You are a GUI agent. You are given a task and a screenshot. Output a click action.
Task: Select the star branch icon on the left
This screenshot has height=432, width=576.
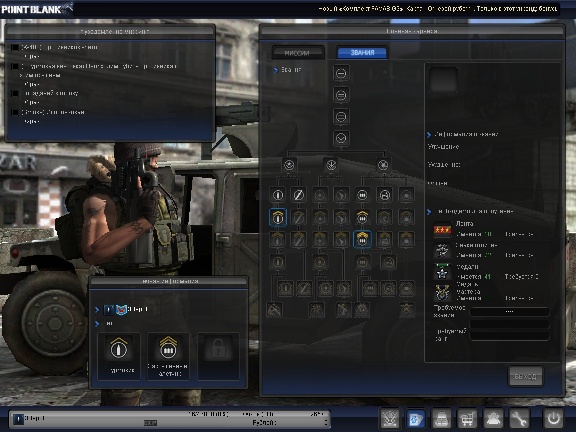coord(289,165)
